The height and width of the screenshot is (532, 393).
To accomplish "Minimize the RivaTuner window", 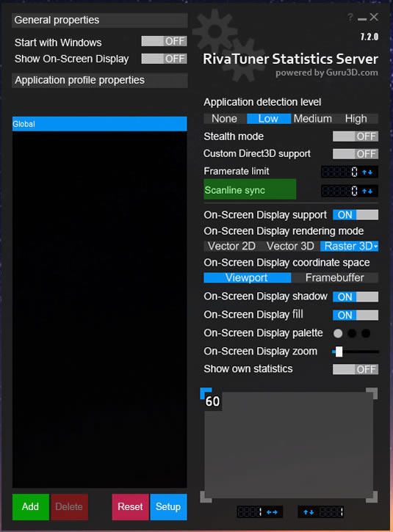I will pyautogui.click(x=362, y=18).
